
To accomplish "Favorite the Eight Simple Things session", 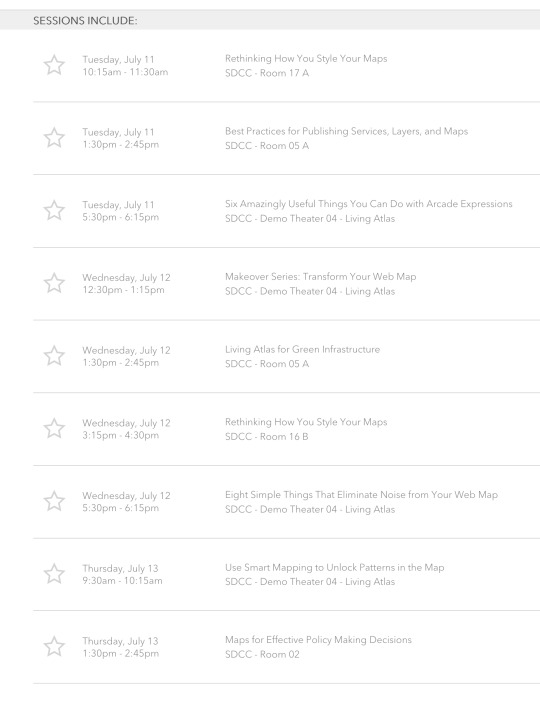I will click(x=54, y=501).
